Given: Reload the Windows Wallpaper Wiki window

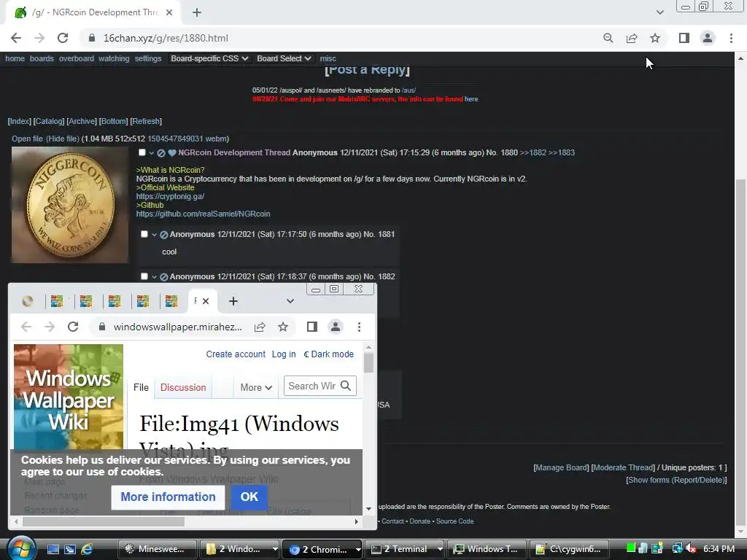Looking at the screenshot, I should click(x=73, y=327).
